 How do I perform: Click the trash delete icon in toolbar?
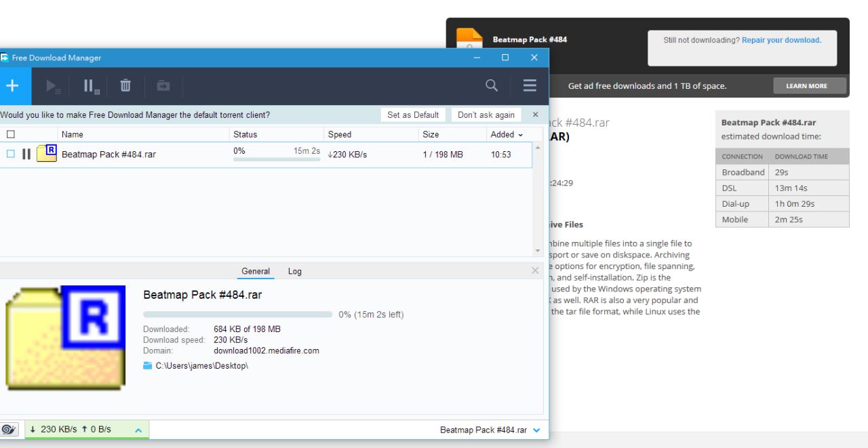point(125,86)
